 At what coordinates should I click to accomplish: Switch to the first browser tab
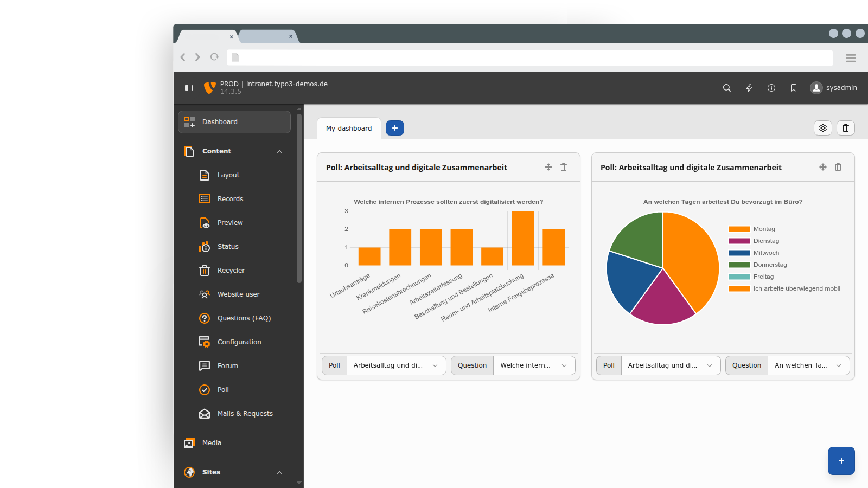(206, 36)
